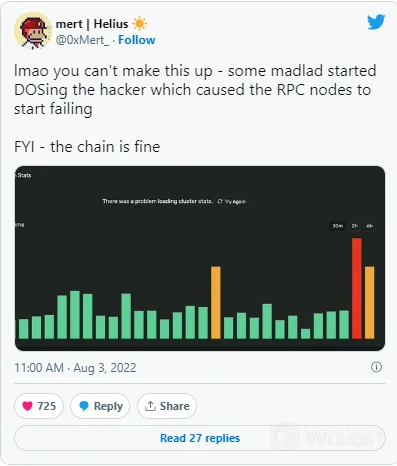
Task: Click the Share button label
Action: [174, 406]
